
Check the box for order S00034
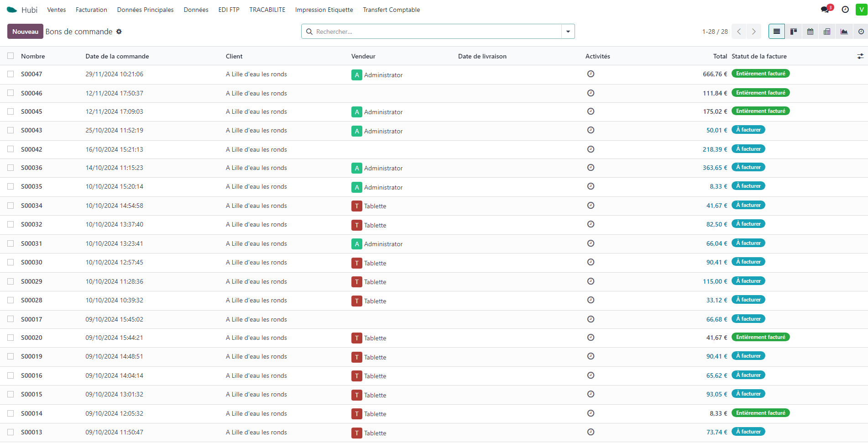pyautogui.click(x=10, y=206)
